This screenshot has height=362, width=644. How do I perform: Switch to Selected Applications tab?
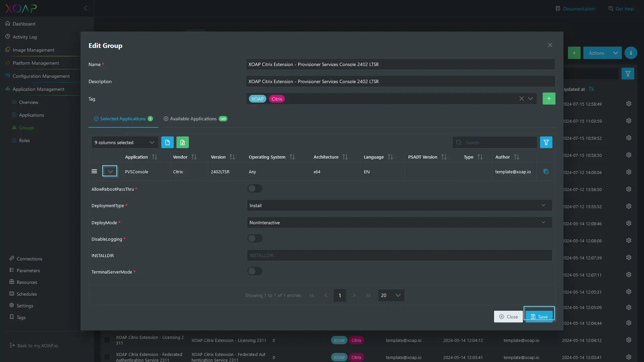(x=123, y=118)
